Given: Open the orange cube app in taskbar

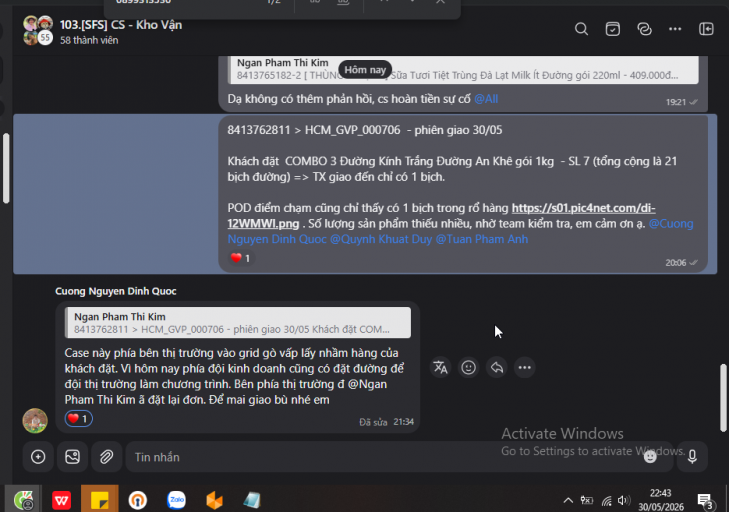Looking at the screenshot, I should coord(214,500).
